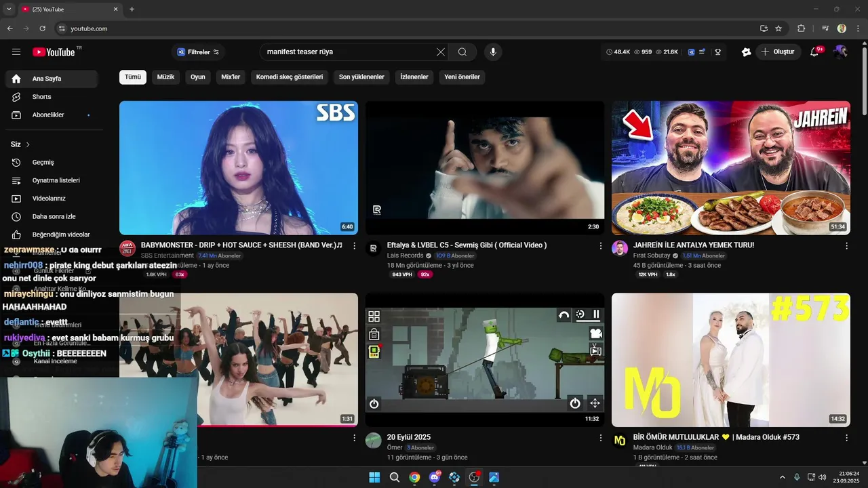868x488 pixels.
Task: Open the YouTube hamburger guide menu
Action: click(x=16, y=52)
